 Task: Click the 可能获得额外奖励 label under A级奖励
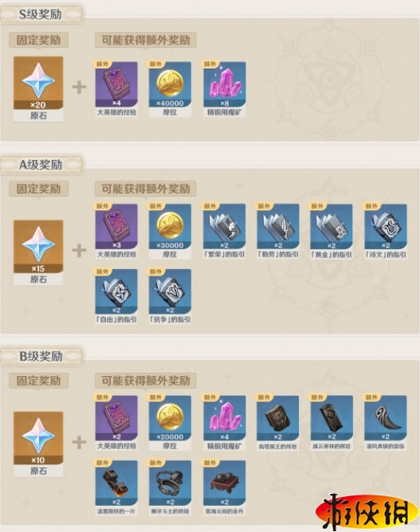145,189
